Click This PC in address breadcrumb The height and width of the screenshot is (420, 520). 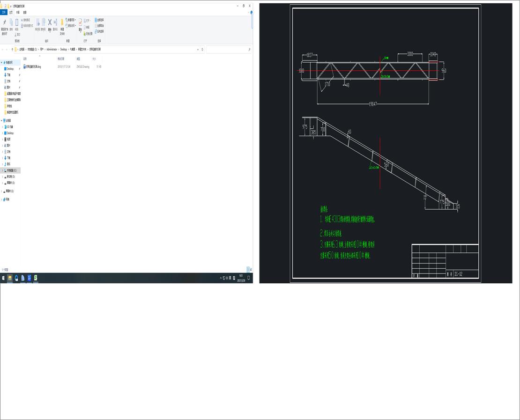click(22, 49)
